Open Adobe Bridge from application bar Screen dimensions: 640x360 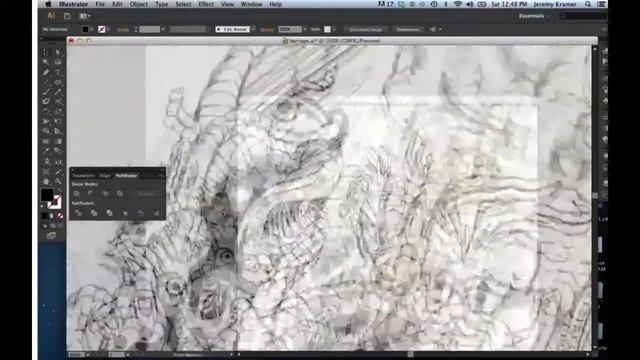[67, 16]
